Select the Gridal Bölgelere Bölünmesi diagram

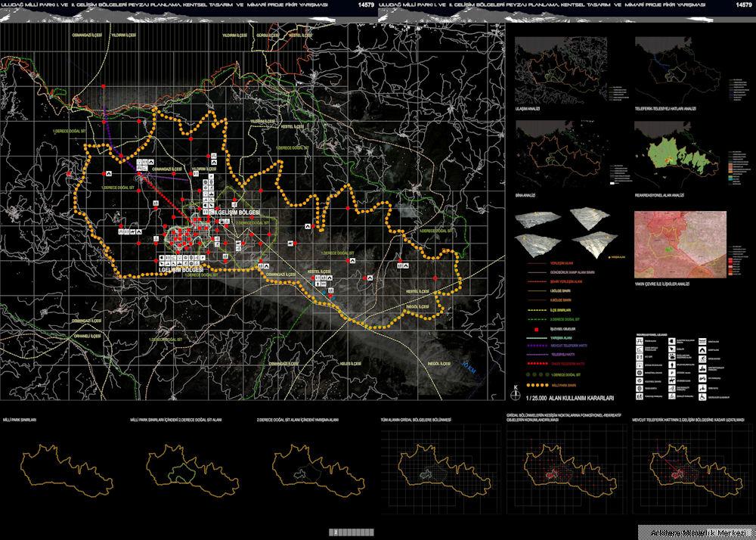[x=441, y=469]
